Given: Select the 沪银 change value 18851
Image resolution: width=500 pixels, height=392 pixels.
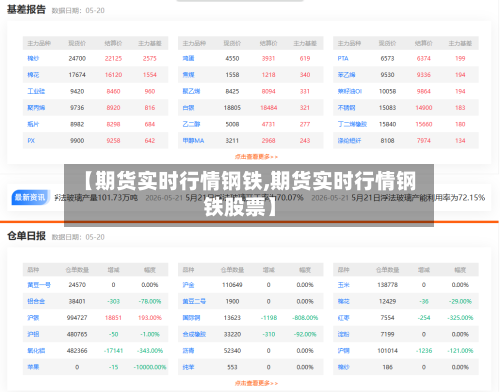Looking at the screenshot, I should coord(113,318).
